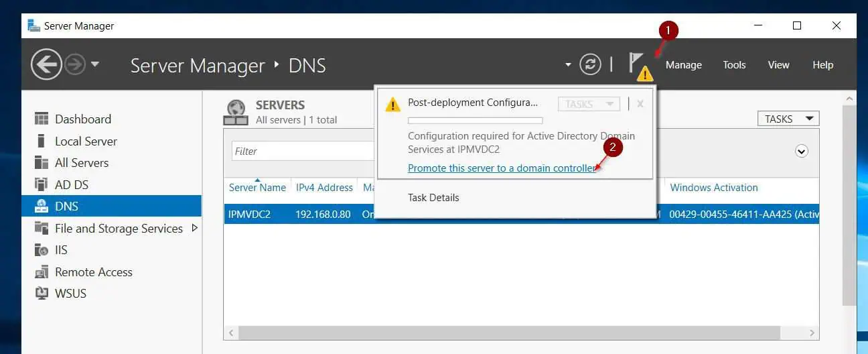
Task: Maximize the Server Manager window
Action: pos(797,25)
